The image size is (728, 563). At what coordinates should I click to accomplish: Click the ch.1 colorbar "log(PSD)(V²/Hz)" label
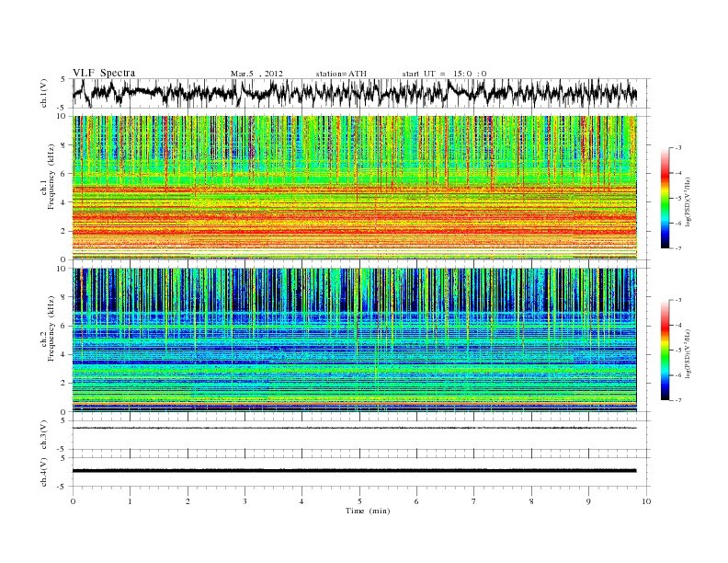tap(688, 201)
